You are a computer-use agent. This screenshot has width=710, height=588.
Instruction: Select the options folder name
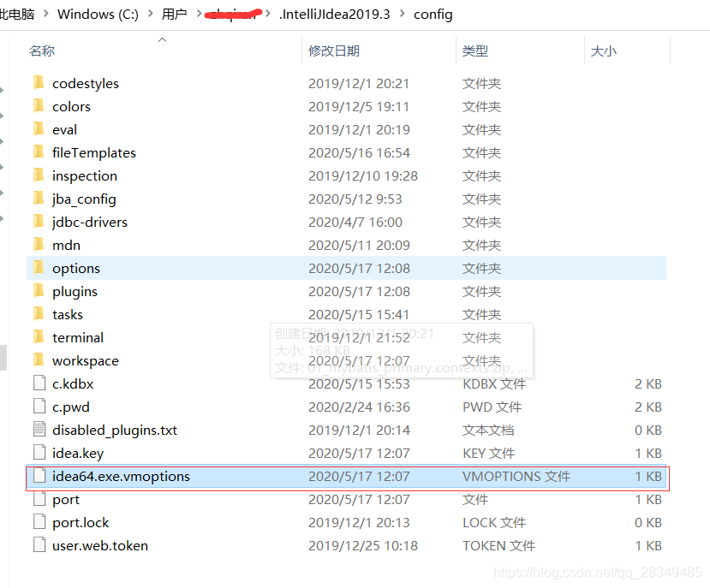click(x=76, y=269)
